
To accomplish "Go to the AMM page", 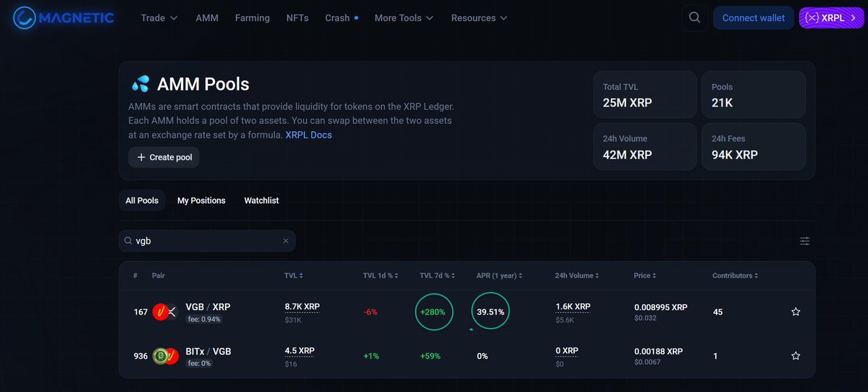I will (207, 17).
